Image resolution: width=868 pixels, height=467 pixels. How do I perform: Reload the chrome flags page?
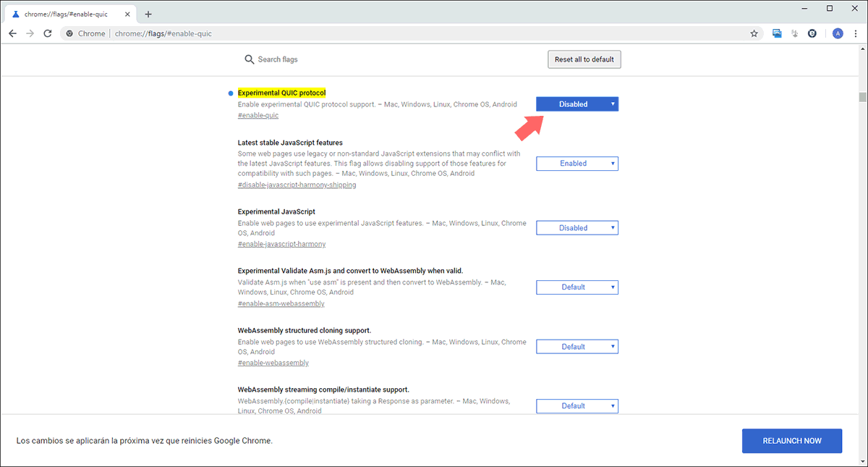pyautogui.click(x=48, y=33)
